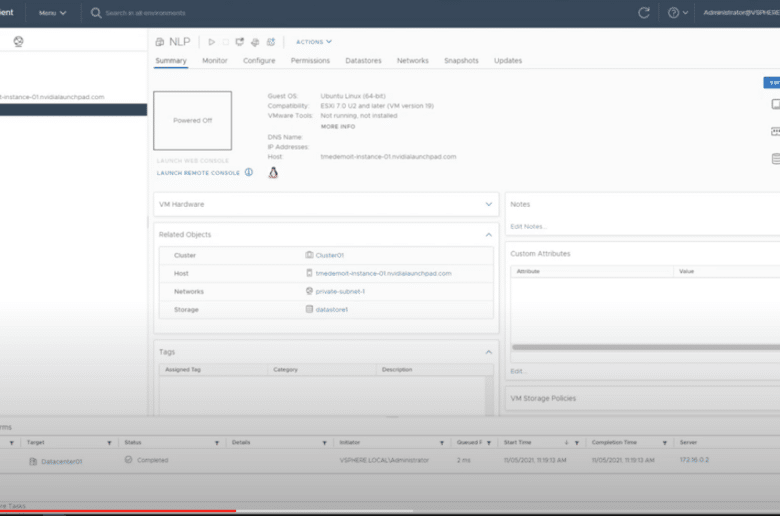Open the Summary tab

tap(171, 61)
